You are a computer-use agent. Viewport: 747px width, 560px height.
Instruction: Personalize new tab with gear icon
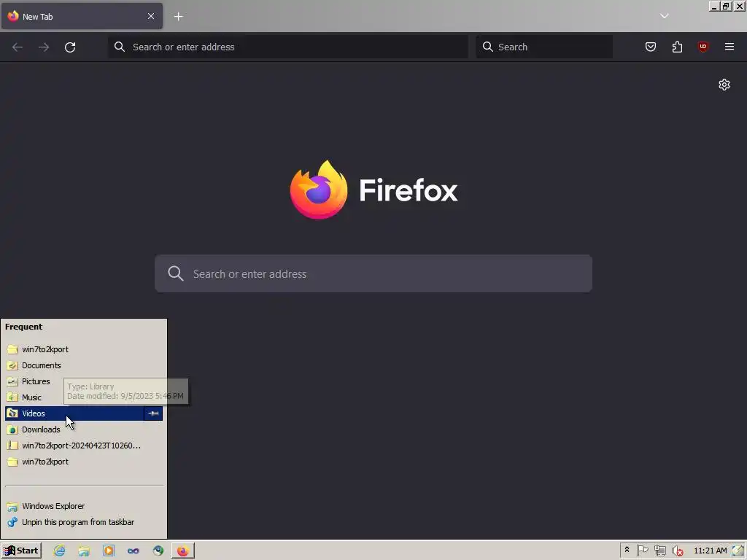(x=724, y=85)
